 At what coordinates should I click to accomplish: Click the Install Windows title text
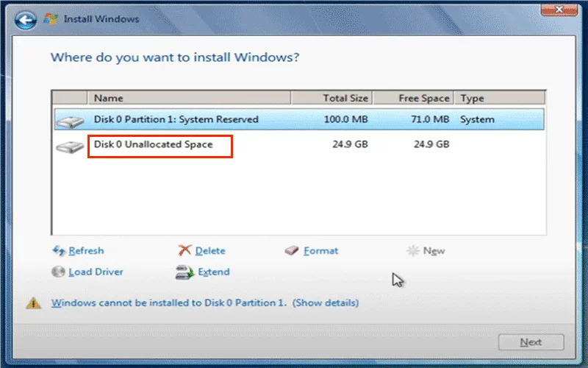(x=101, y=19)
